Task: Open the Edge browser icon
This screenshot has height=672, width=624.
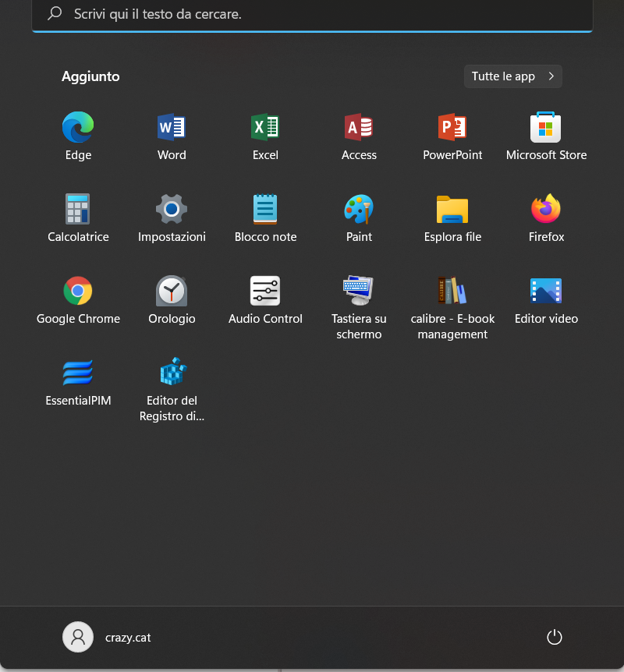Action: point(78,127)
